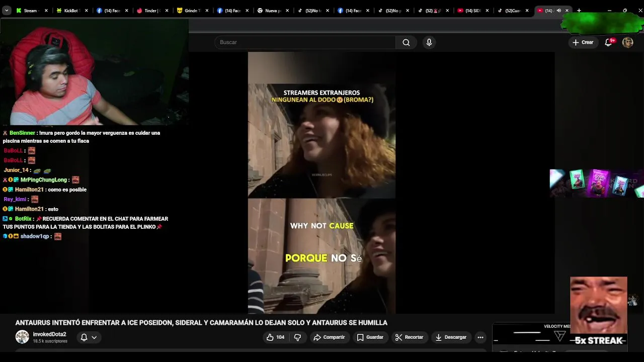The height and width of the screenshot is (362, 644).
Task: Open invokedDota2 channel avatar
Action: pyautogui.click(x=22, y=337)
